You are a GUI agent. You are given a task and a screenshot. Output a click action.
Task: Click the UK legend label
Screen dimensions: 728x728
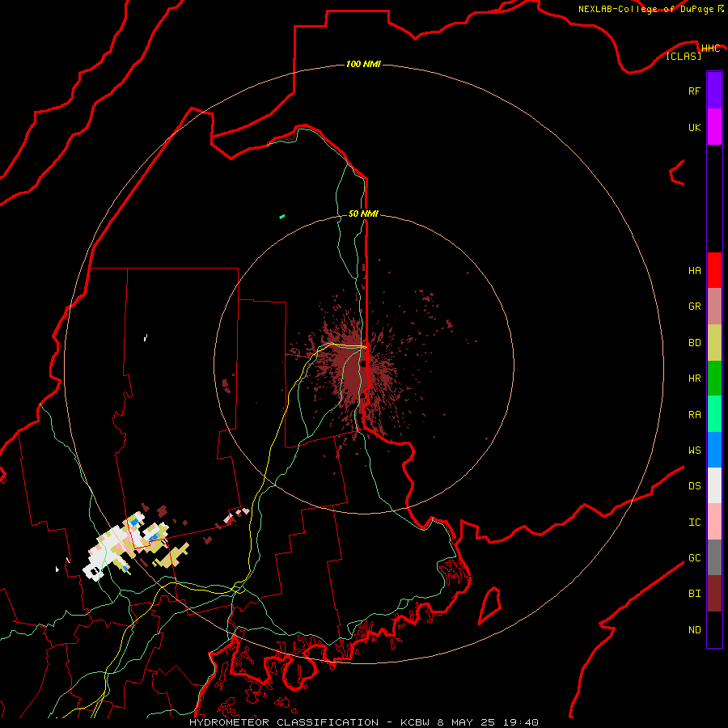[x=694, y=127]
